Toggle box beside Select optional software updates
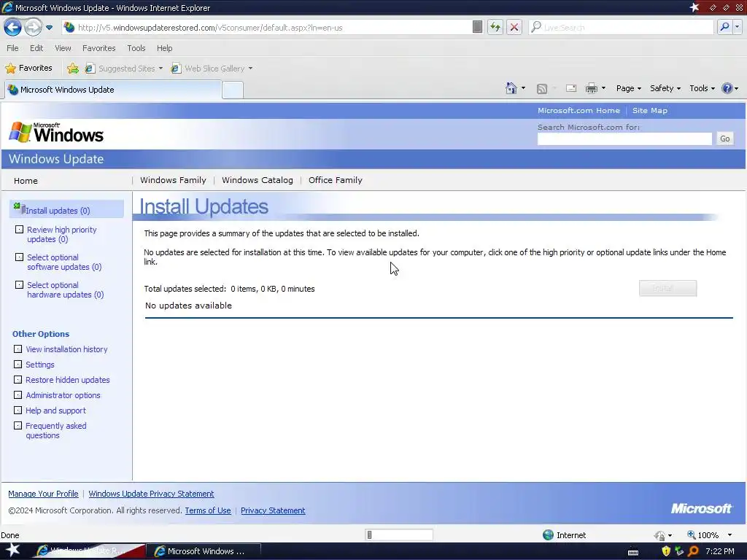The image size is (747, 560). tap(19, 257)
